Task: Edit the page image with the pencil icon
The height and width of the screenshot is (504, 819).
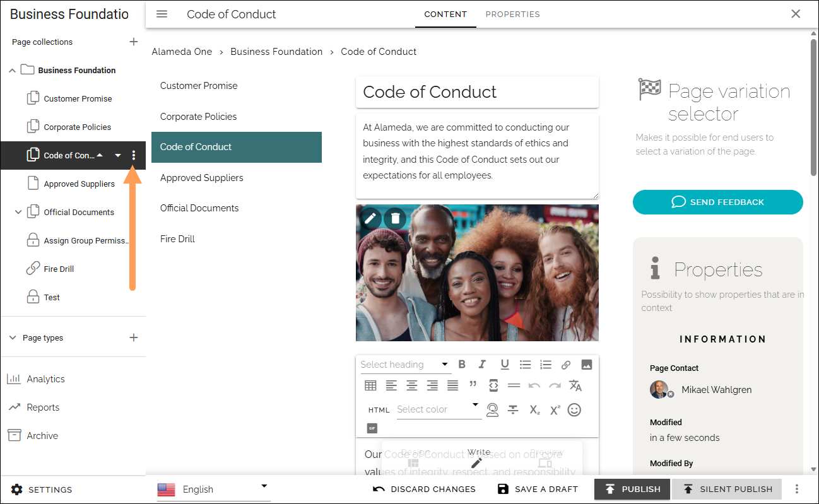Action: pos(370,218)
